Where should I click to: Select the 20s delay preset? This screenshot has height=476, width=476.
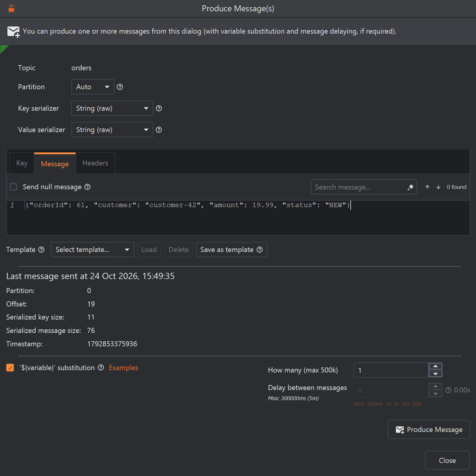click(406, 404)
